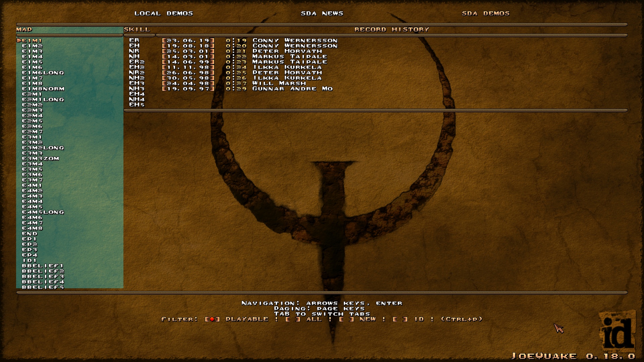Enable the ID filter option
644x362 pixels.
(x=400, y=319)
